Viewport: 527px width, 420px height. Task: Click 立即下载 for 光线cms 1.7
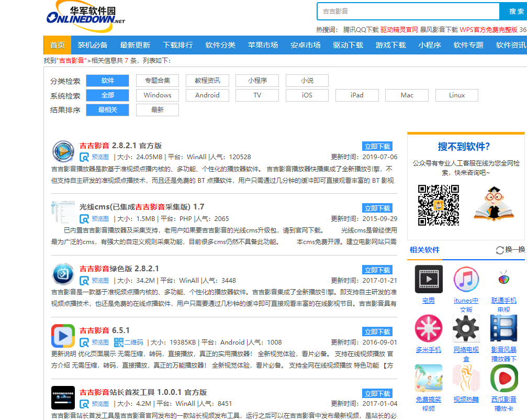point(377,208)
